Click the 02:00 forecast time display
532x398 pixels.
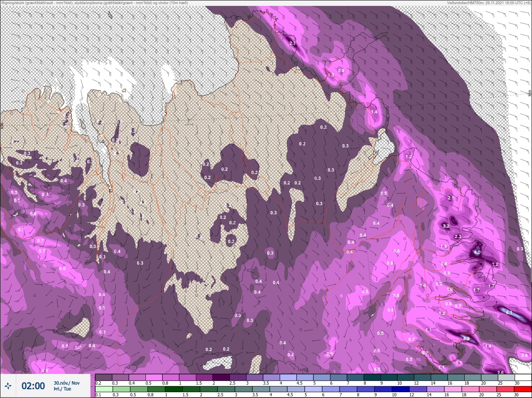click(33, 386)
